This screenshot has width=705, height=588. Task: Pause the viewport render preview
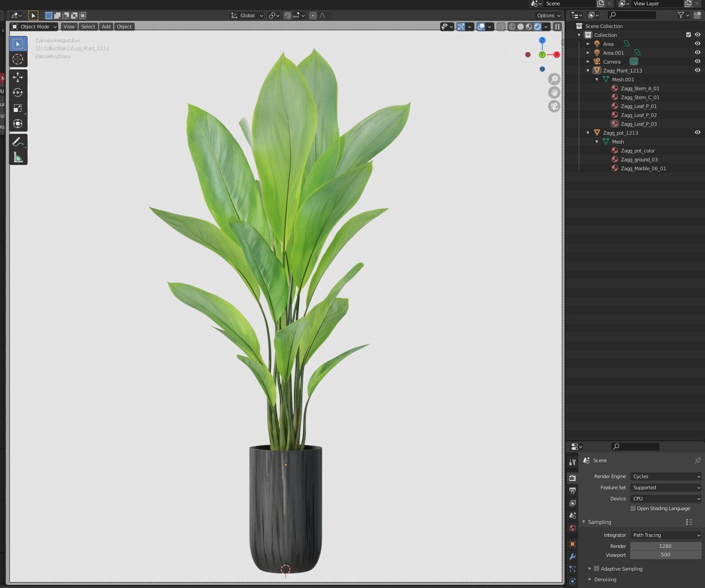tap(557, 27)
